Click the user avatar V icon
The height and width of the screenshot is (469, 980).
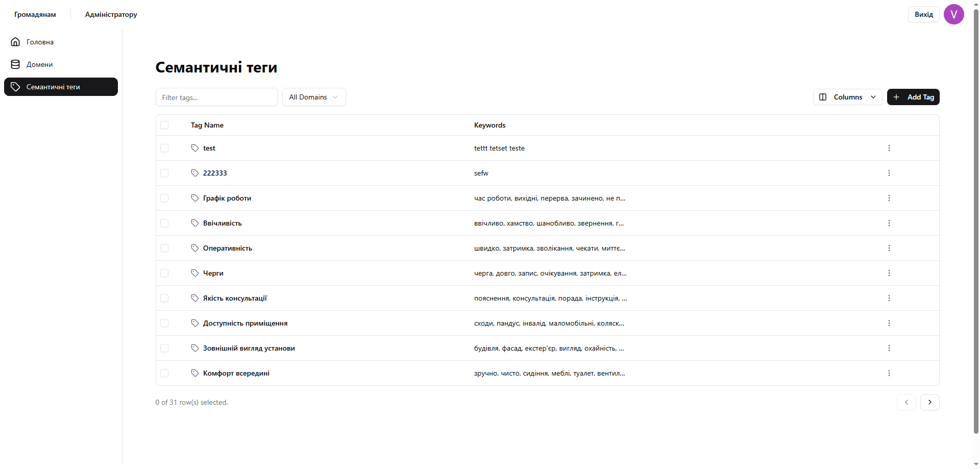click(953, 14)
